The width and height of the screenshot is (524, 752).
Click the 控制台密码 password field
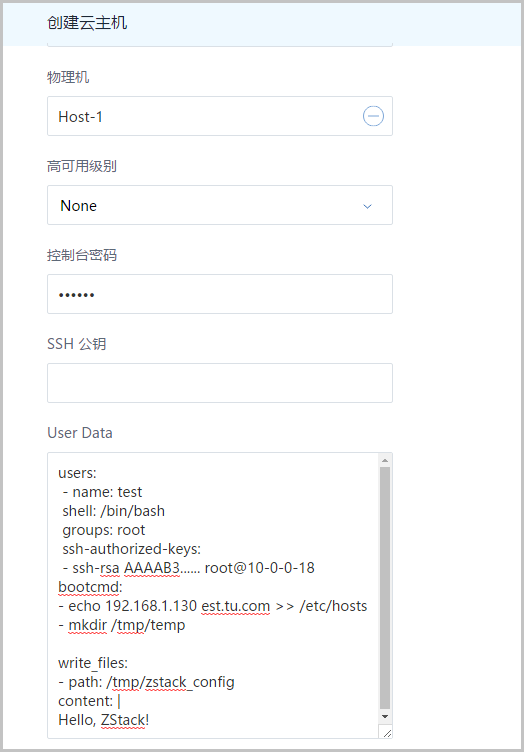click(x=220, y=294)
